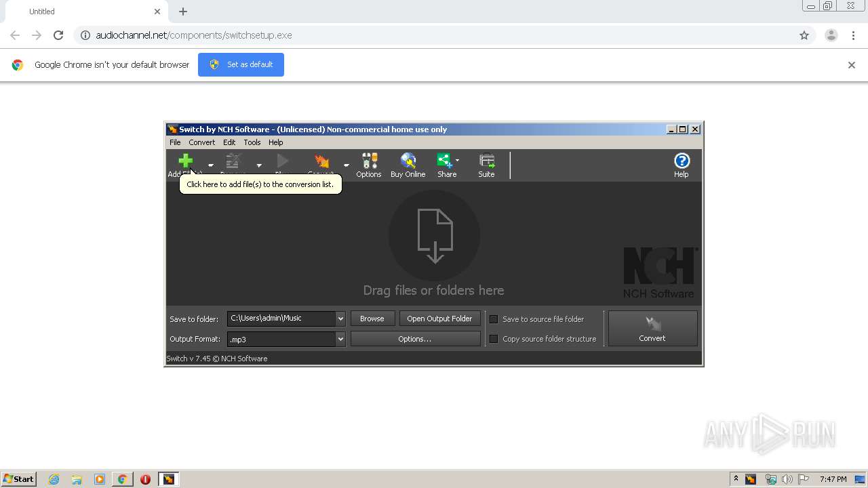
Task: Click the Action Center flag tray icon
Action: 804,479
